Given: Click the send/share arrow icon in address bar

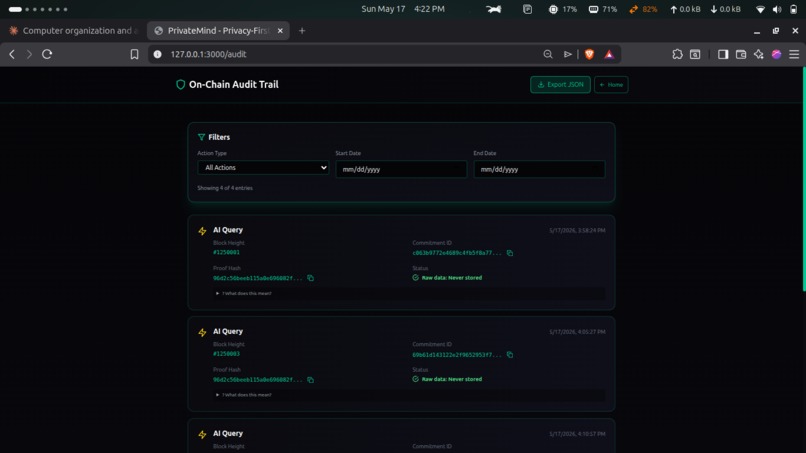Looking at the screenshot, I should tap(567, 54).
